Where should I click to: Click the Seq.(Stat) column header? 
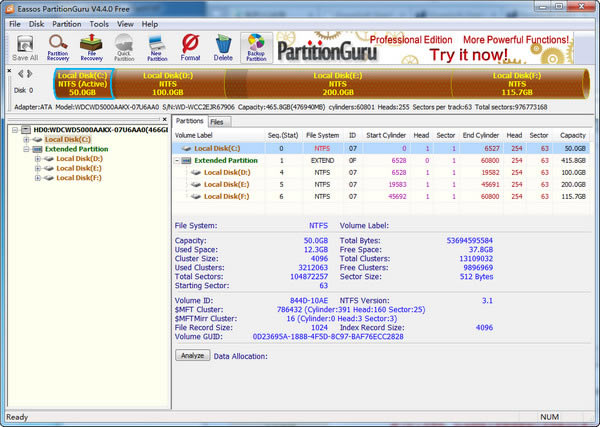(283, 135)
